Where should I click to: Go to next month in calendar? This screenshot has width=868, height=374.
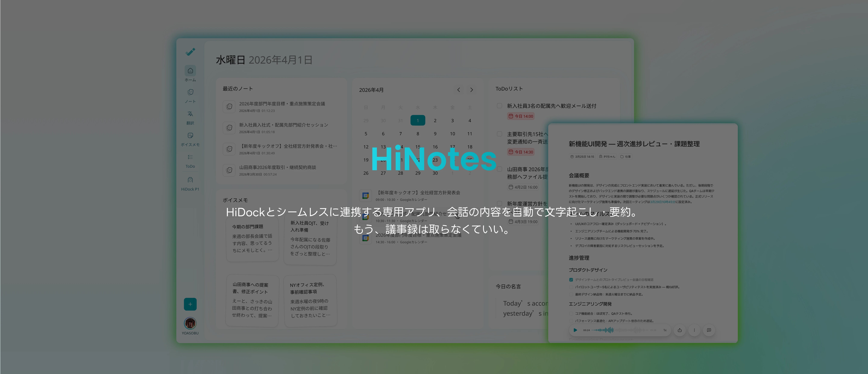(471, 90)
